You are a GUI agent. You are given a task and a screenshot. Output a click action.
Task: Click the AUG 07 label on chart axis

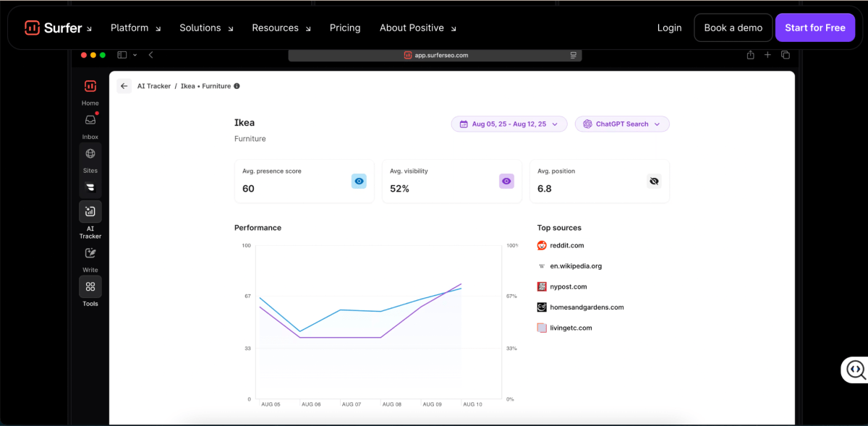pos(352,404)
